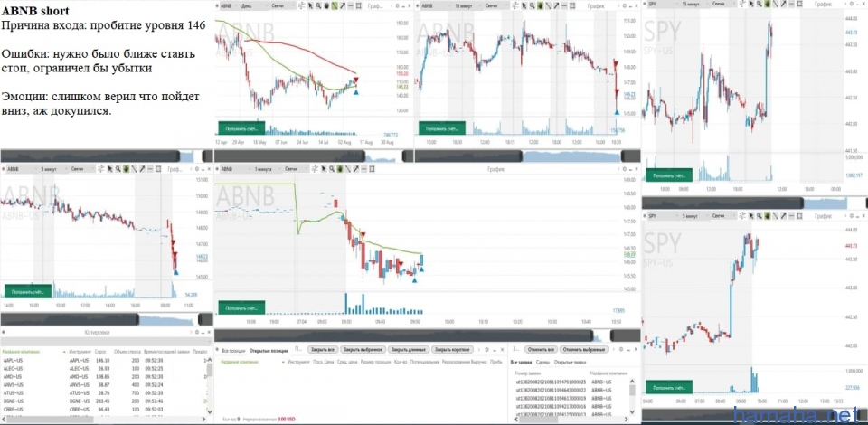The width and height of the screenshot is (868, 425).
Task: Switch to Все позиции tab
Action: point(233,350)
